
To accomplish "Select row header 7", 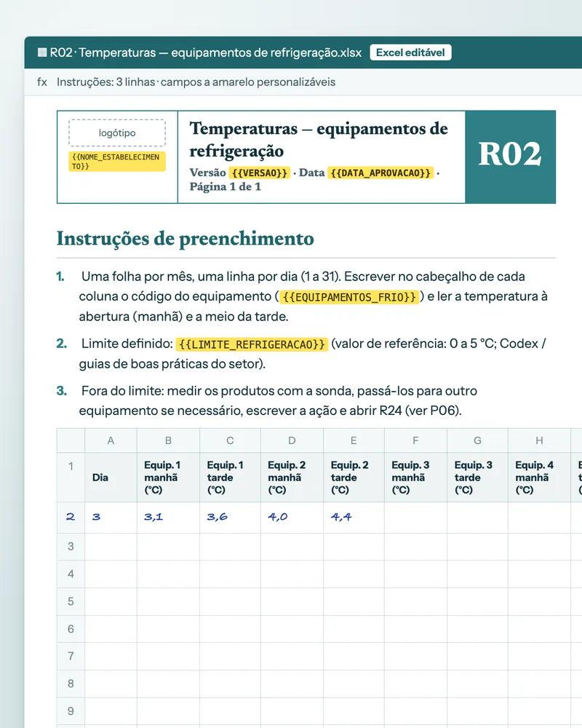I will click(71, 656).
